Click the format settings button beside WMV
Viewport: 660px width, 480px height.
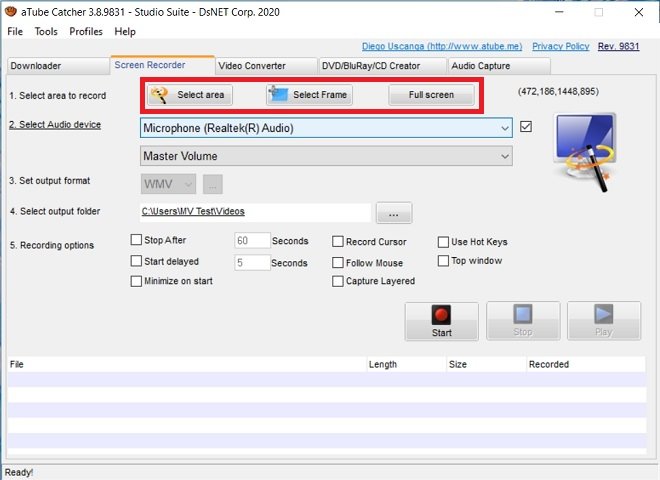213,184
